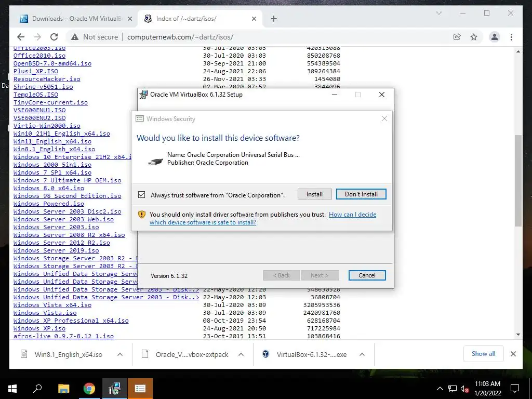
Task: Close the Windows Security dialog
Action: point(384,118)
